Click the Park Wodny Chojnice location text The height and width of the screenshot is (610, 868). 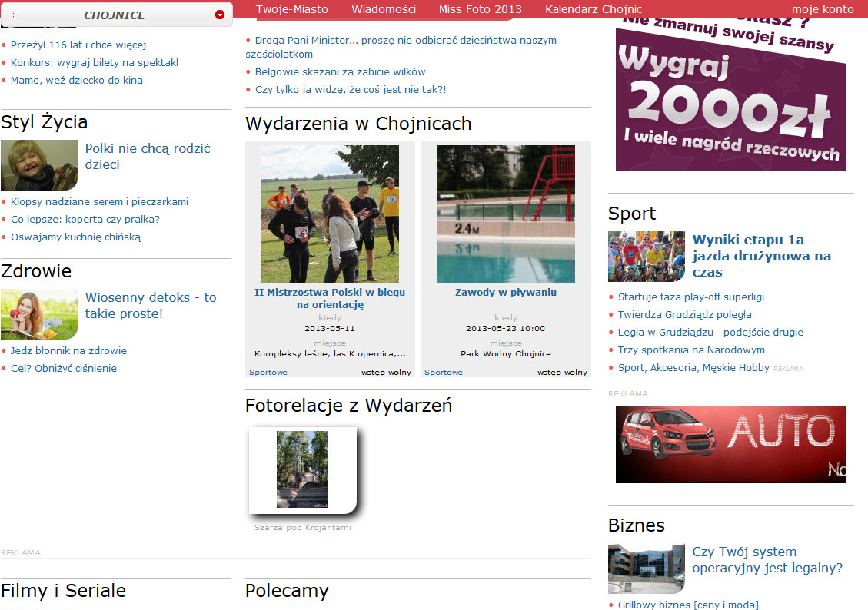click(505, 354)
